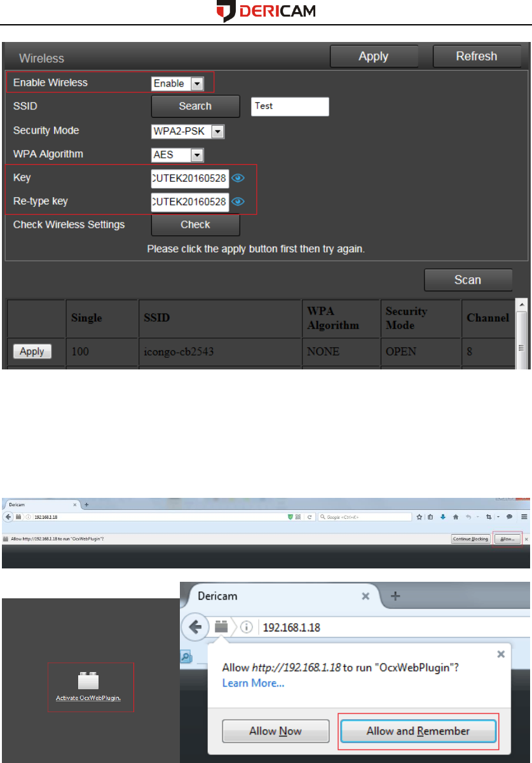The image size is (532, 763).
Task: Click the Allow Now button
Action: [276, 731]
